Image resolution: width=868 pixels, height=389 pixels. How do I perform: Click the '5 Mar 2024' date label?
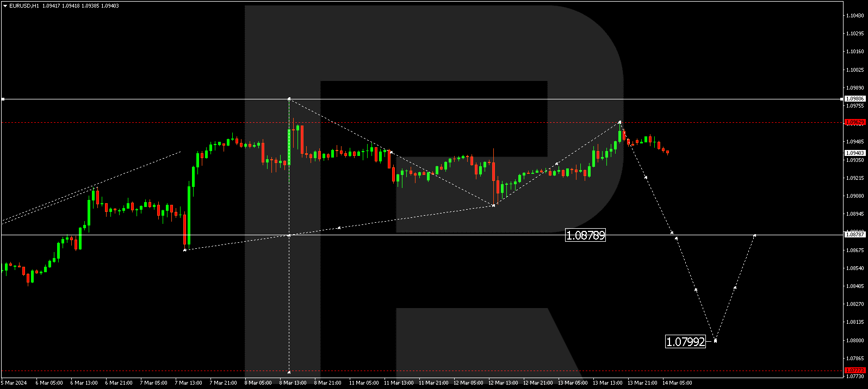tap(14, 383)
